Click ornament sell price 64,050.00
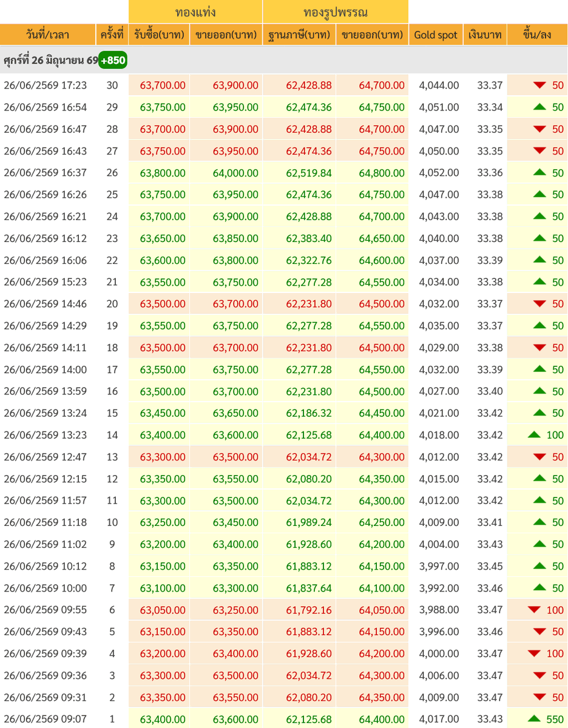 [382, 610]
